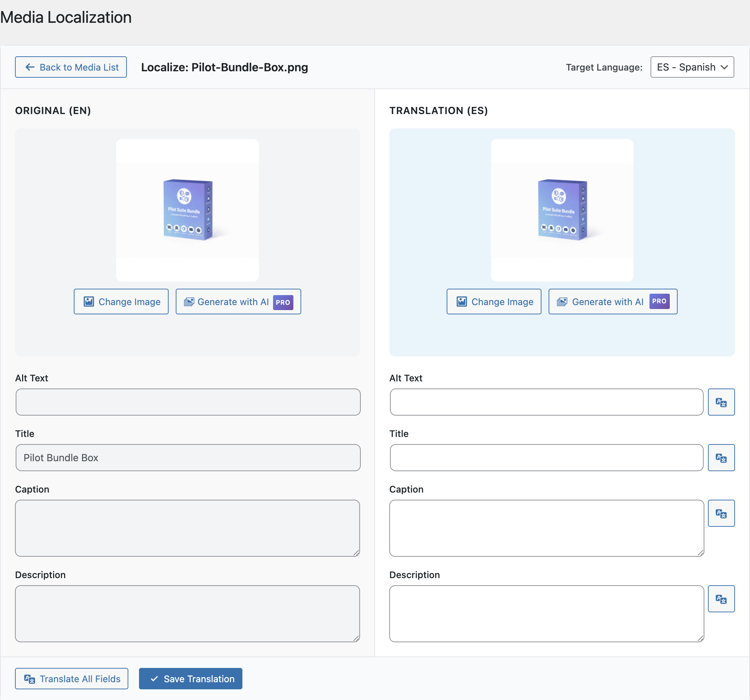Click PRO badge in original panel
The width and height of the screenshot is (750, 700).
283,302
